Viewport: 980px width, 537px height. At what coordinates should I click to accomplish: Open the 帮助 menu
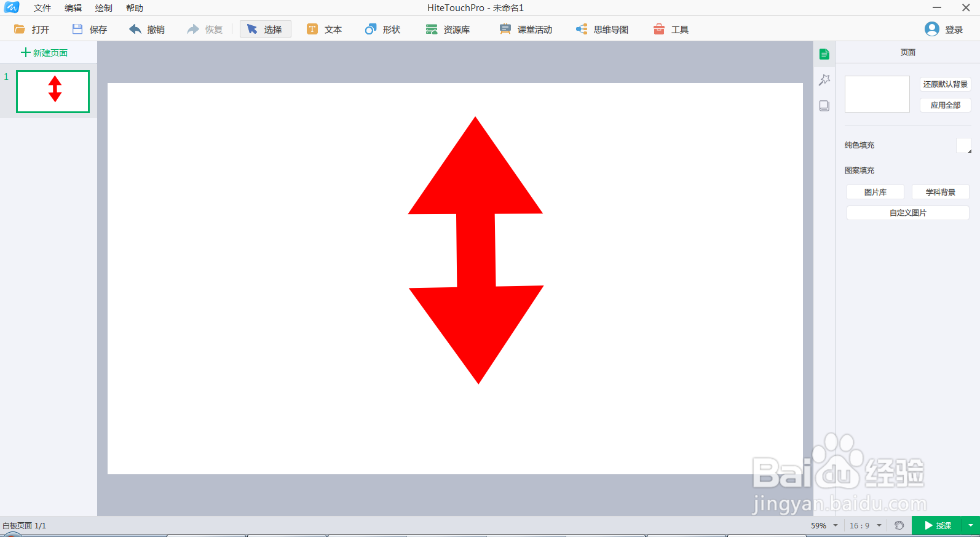(x=135, y=8)
